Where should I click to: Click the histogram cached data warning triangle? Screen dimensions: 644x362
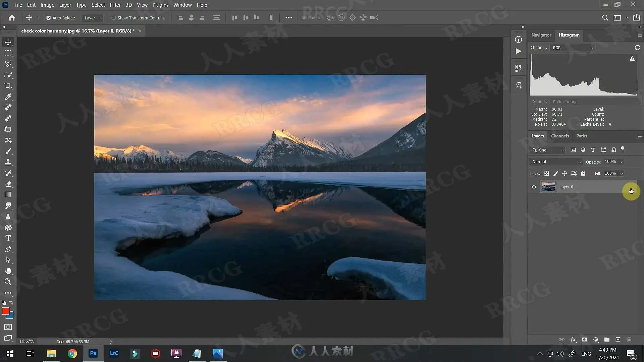click(x=632, y=58)
